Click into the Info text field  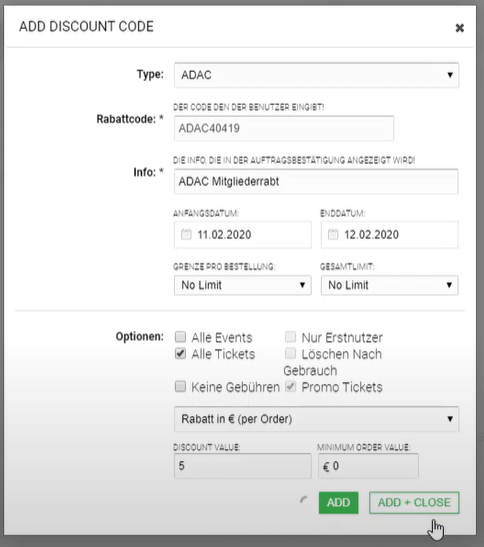pos(316,181)
